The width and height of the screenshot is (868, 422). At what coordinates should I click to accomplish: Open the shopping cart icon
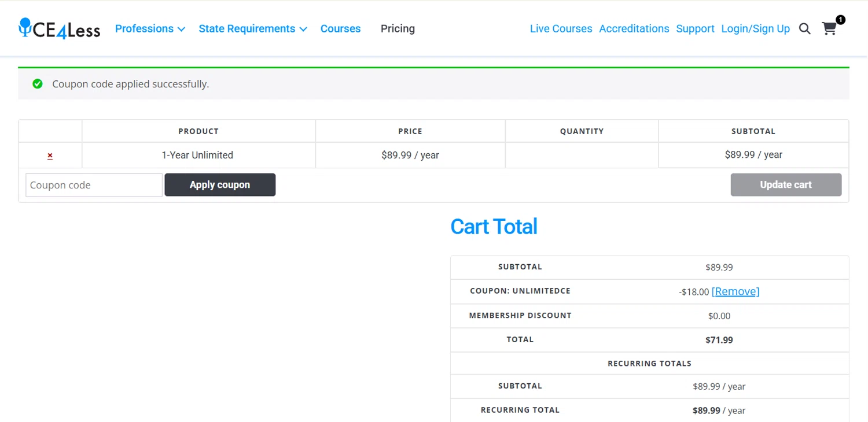829,29
